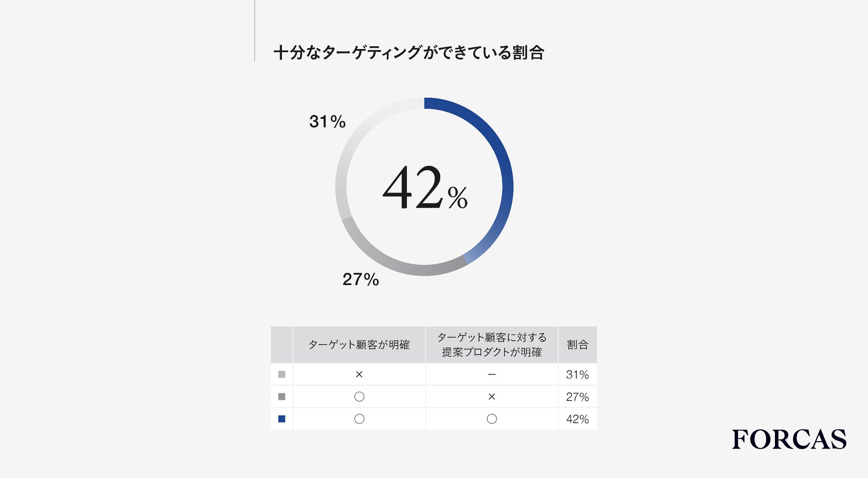Click the dash mark in the 31% row
Image resolution: width=868 pixels, height=478 pixels.
coord(491,375)
